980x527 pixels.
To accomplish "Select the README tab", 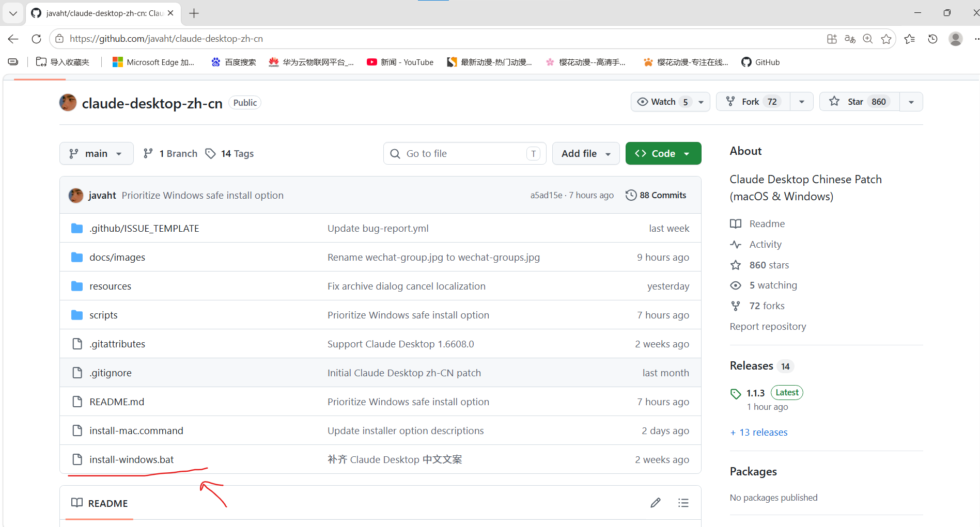I will point(100,503).
